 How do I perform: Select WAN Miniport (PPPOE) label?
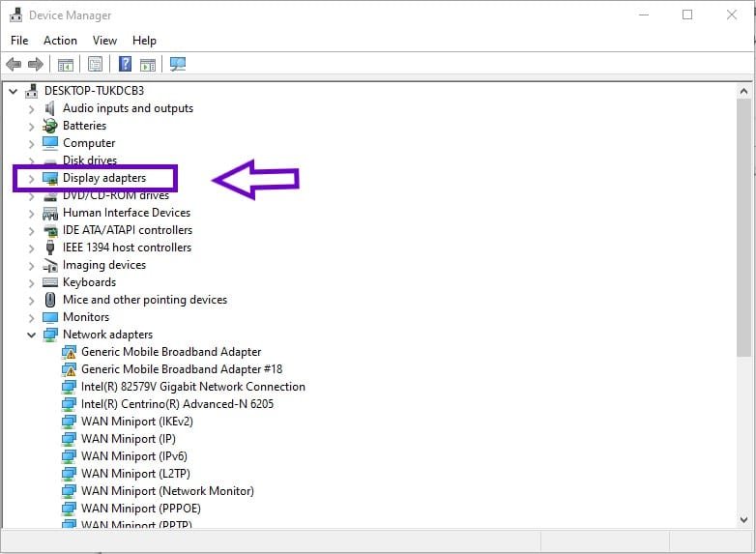[141, 509]
